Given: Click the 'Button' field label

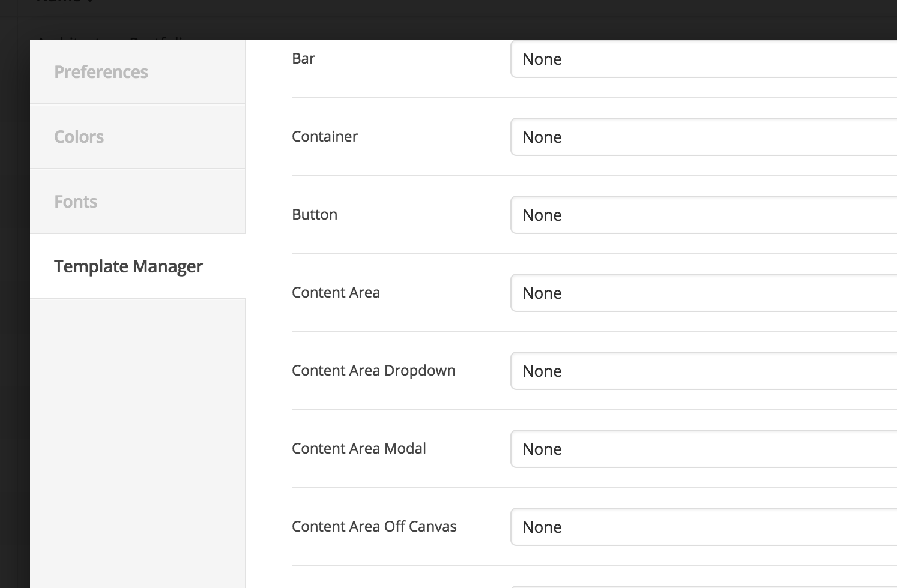Looking at the screenshot, I should pyautogui.click(x=315, y=215).
